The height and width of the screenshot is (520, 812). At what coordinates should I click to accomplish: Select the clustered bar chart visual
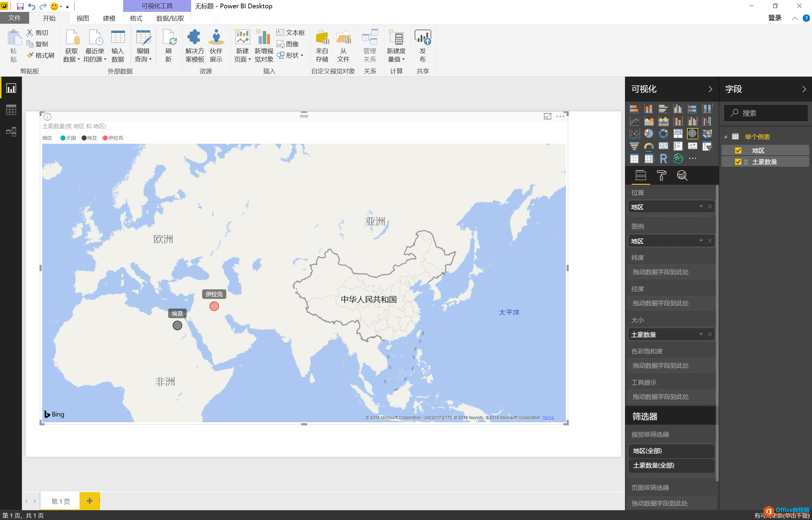tap(663, 109)
